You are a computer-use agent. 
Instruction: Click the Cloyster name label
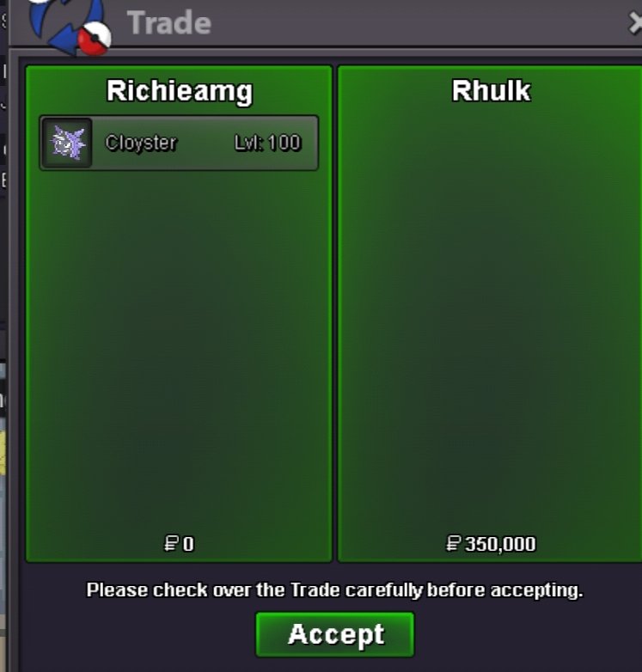(141, 143)
